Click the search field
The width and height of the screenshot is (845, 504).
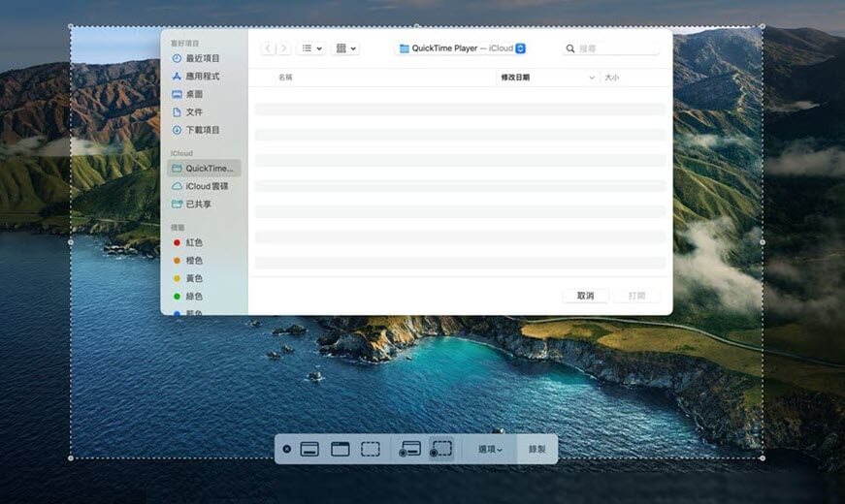[x=610, y=48]
